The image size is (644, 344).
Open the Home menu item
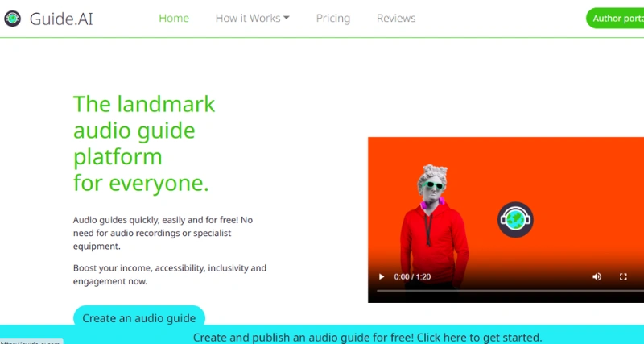(174, 18)
